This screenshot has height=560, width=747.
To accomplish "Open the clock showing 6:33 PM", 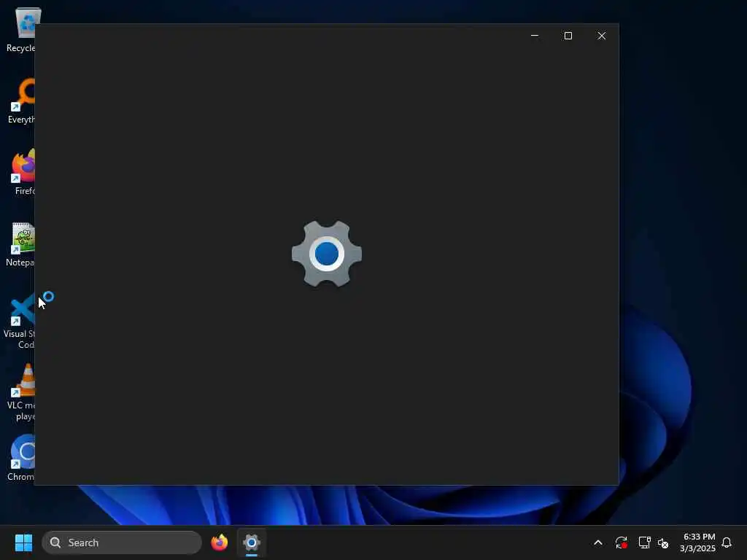I will click(698, 542).
